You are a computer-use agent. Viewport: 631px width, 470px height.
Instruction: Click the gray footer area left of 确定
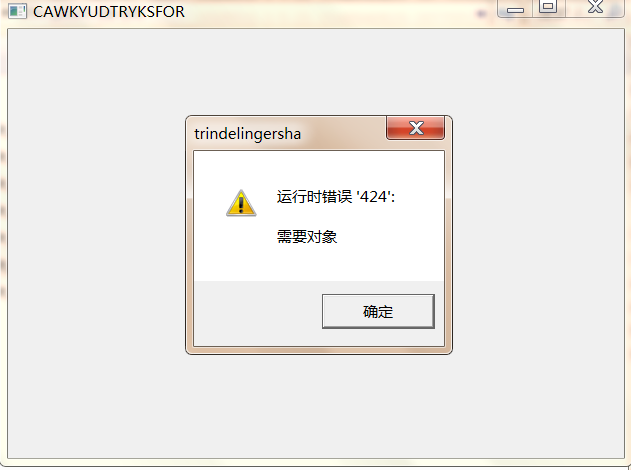click(x=258, y=313)
